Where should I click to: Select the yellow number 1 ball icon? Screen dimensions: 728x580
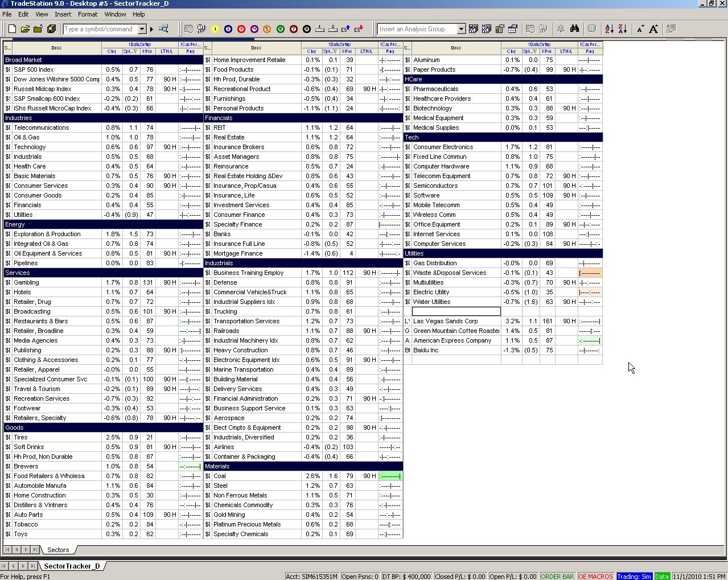(x=215, y=29)
